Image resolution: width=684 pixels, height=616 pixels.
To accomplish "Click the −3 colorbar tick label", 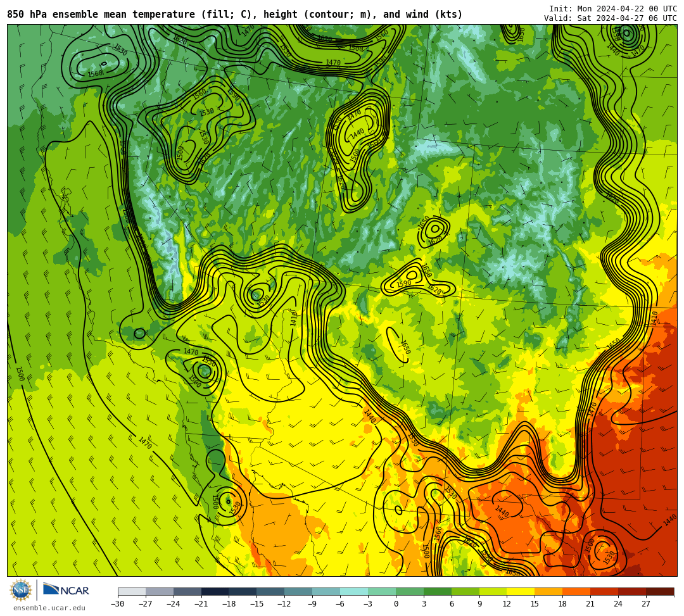I will (x=368, y=604).
